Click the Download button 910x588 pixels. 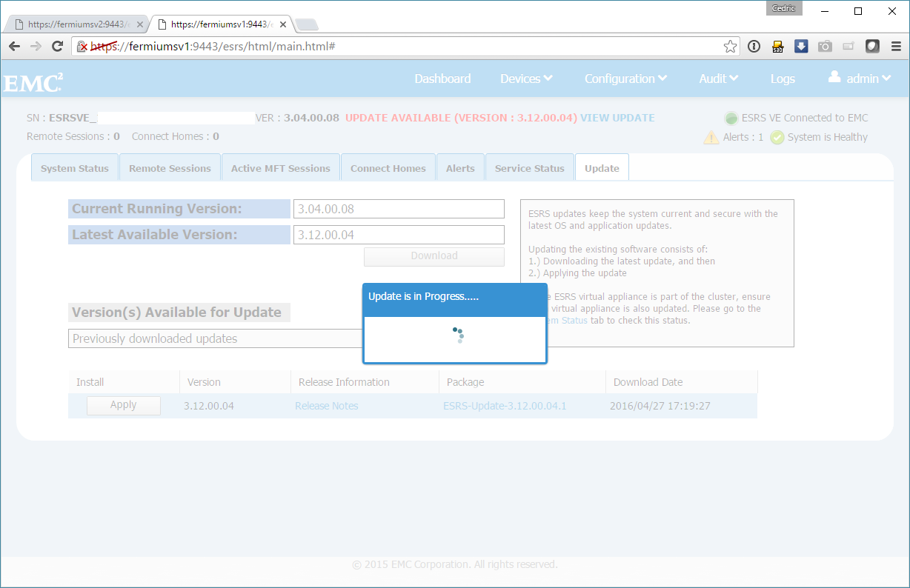point(434,256)
